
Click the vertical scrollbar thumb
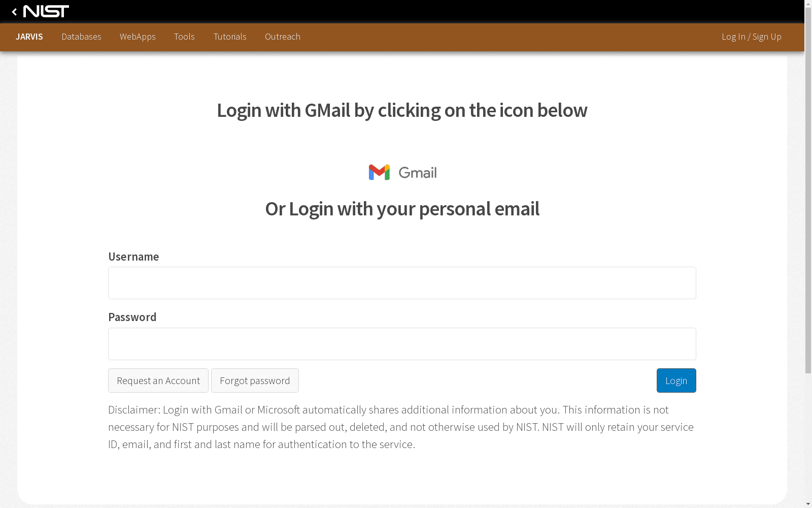(808, 190)
